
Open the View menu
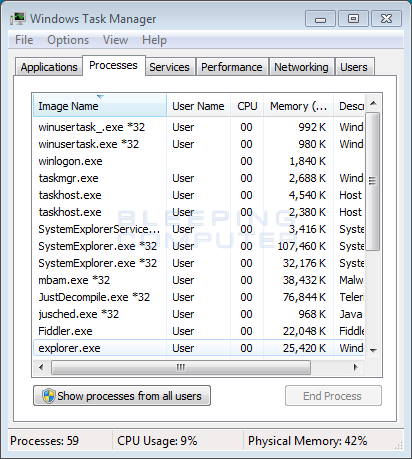[x=115, y=40]
